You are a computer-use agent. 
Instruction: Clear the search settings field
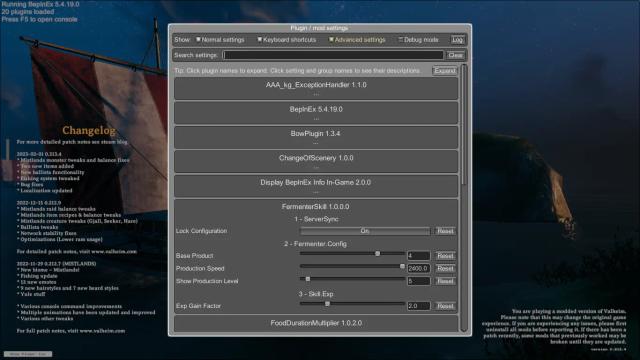[456, 55]
